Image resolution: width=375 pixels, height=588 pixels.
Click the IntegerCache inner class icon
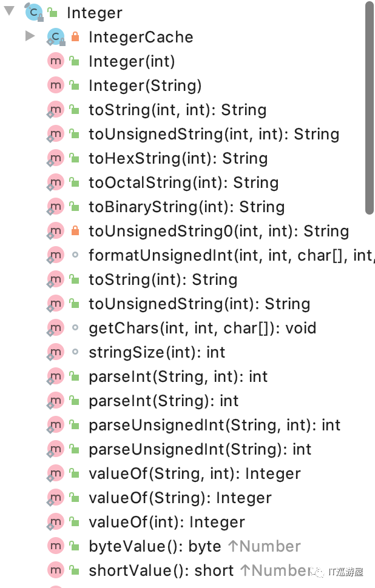[56, 37]
